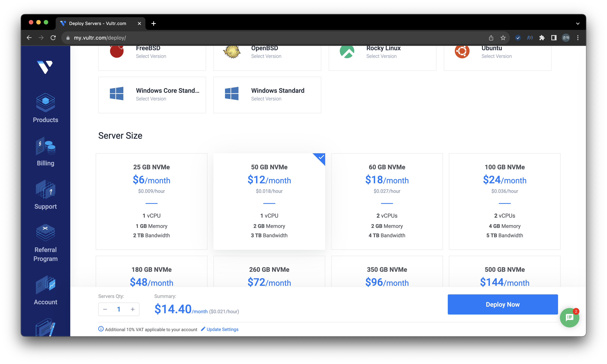Expand the tab search chevron
The height and width of the screenshot is (364, 607).
(x=577, y=24)
